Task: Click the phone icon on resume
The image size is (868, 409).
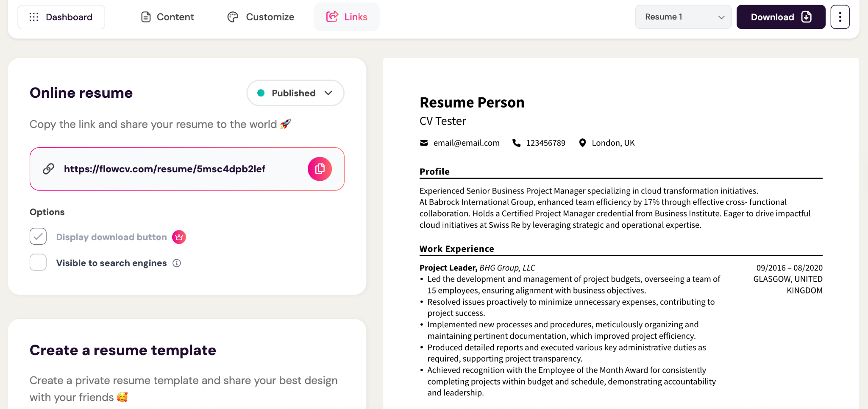Action: pos(516,143)
